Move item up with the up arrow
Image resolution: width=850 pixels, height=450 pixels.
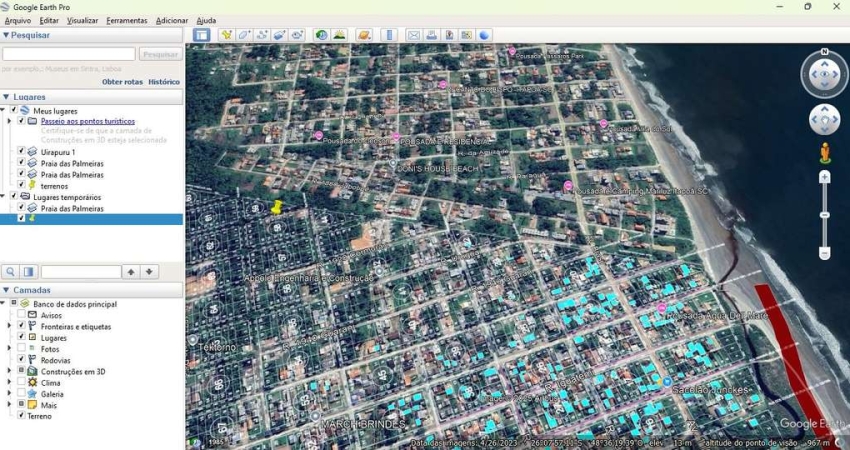(x=131, y=272)
